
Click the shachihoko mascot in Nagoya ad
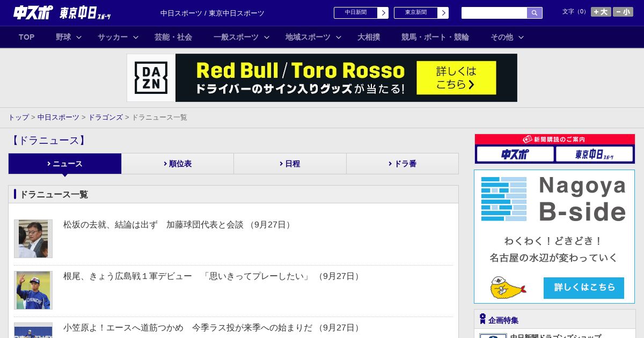click(x=507, y=288)
